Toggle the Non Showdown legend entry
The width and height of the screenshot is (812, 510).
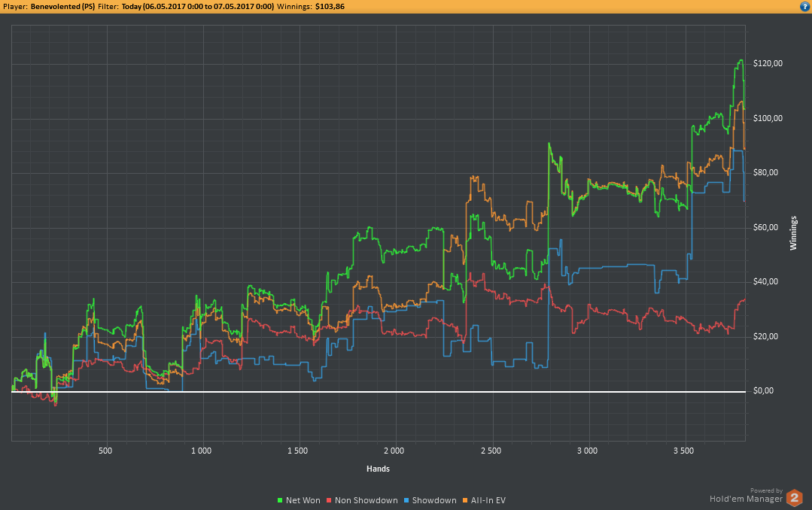362,500
